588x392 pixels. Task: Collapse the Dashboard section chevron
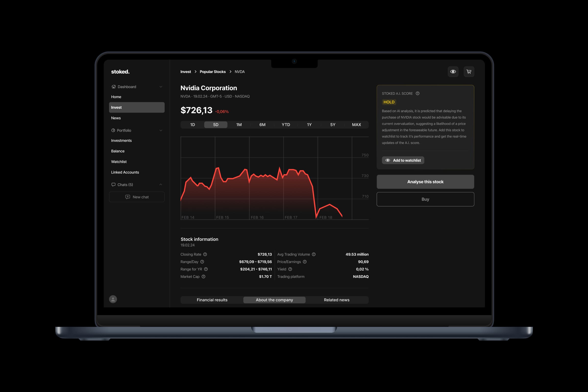(161, 87)
